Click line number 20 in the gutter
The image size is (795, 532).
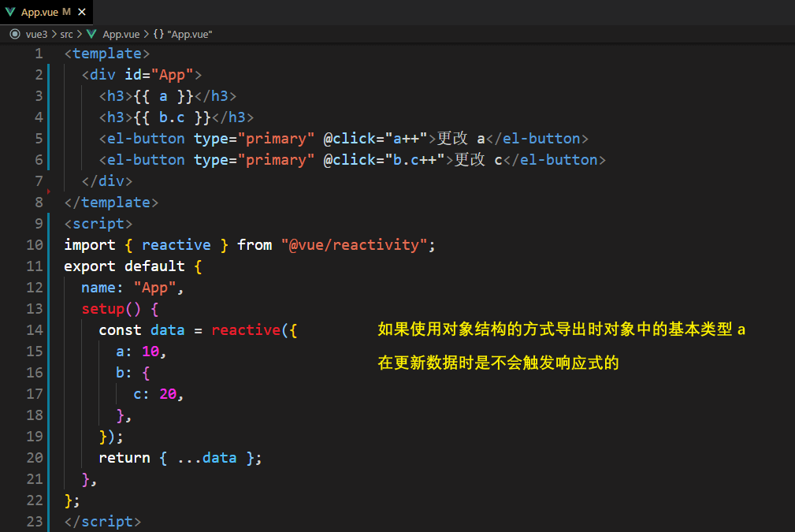coord(35,458)
